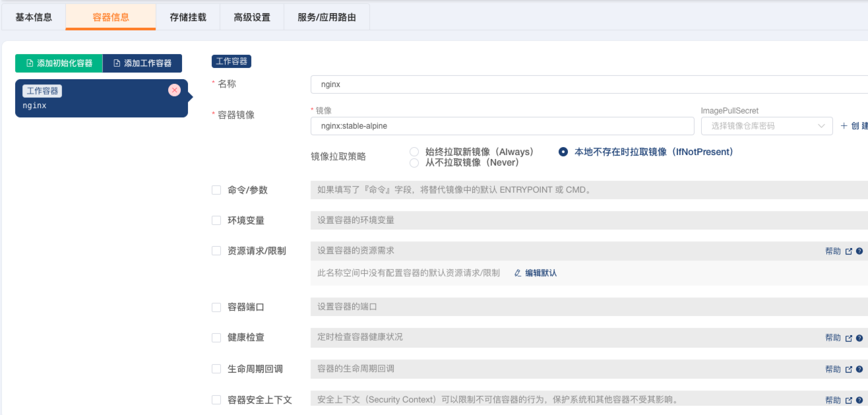The width and height of the screenshot is (868, 415).
Task: Click the 命令/参数 description bar
Action: 589,190
